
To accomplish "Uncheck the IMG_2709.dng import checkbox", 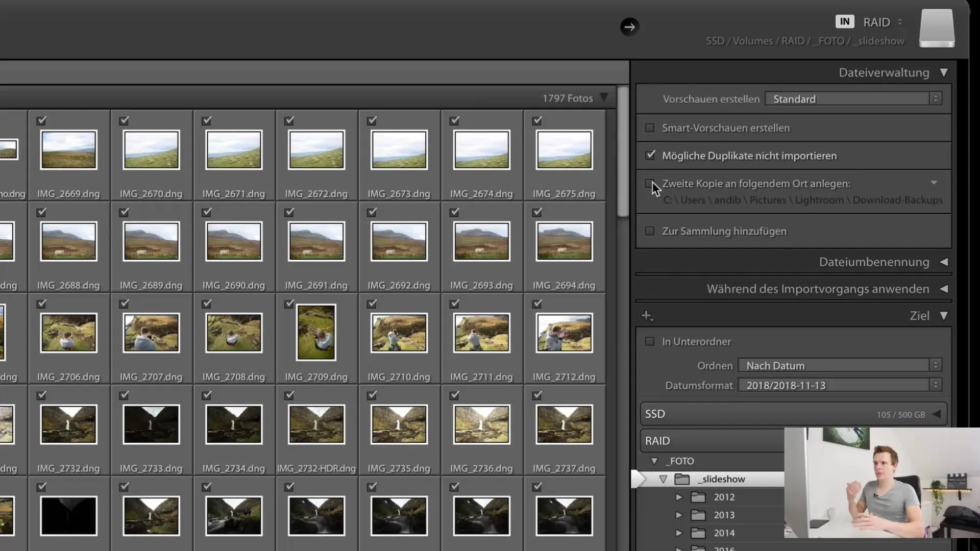I will coord(289,304).
